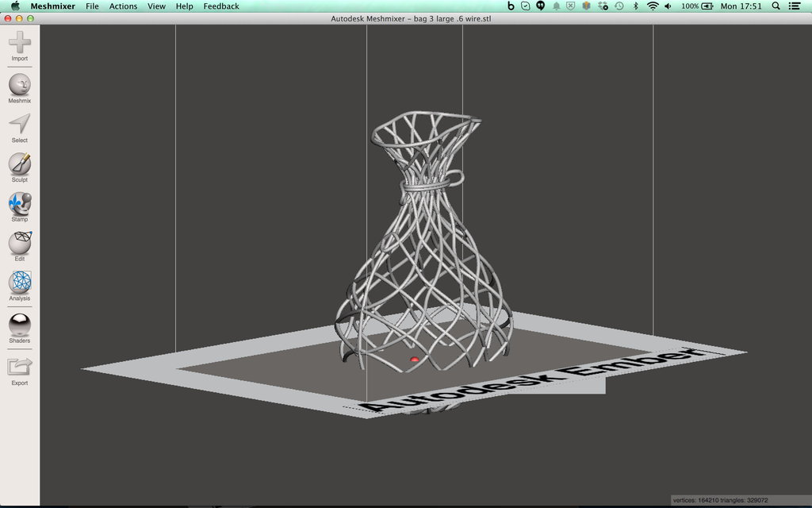The width and height of the screenshot is (812, 508).
Task: Click the Import plus icon
Action: click(20, 43)
